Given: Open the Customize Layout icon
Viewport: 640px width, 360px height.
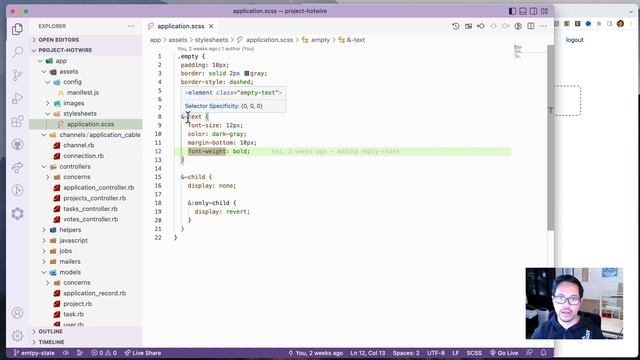Looking at the screenshot, I should [544, 11].
